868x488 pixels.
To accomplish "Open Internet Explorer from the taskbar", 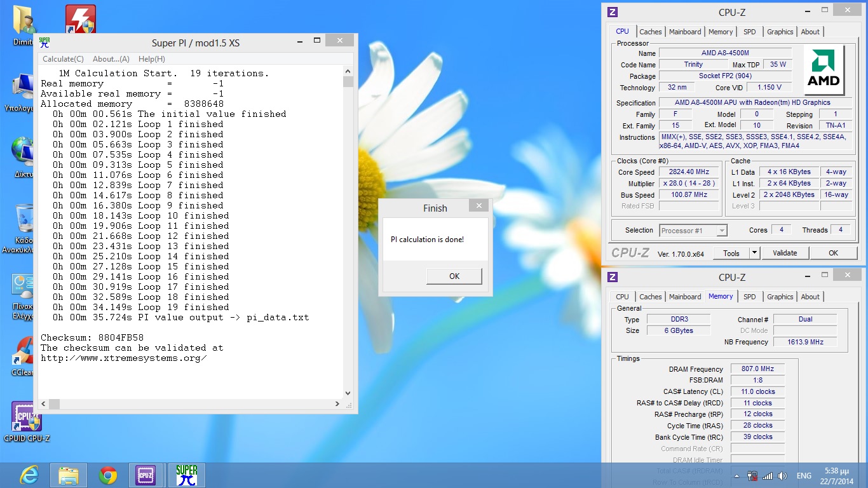I will coord(29,475).
